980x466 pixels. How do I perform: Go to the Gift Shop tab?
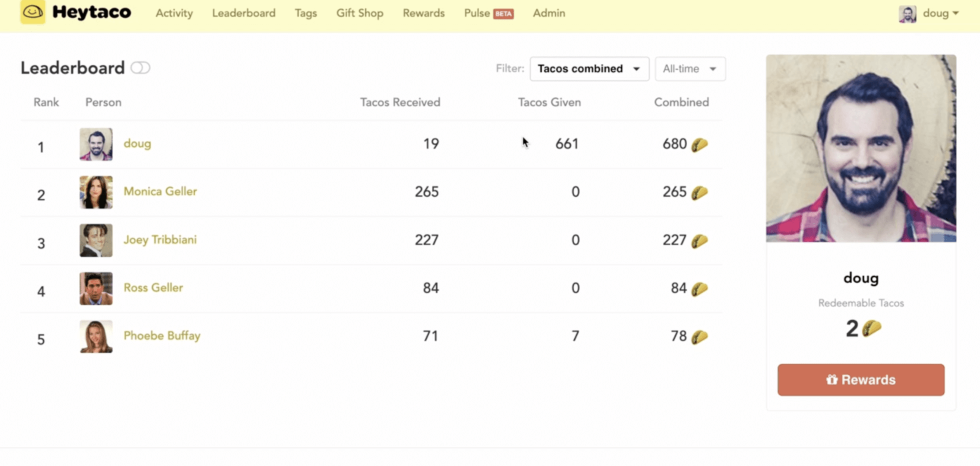click(x=359, y=13)
